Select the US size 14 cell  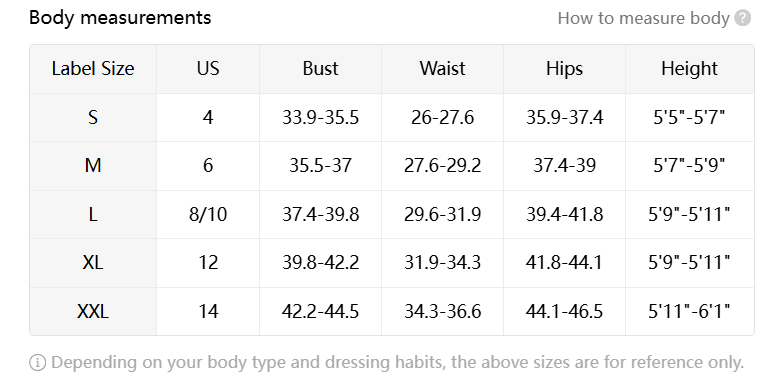(x=208, y=311)
